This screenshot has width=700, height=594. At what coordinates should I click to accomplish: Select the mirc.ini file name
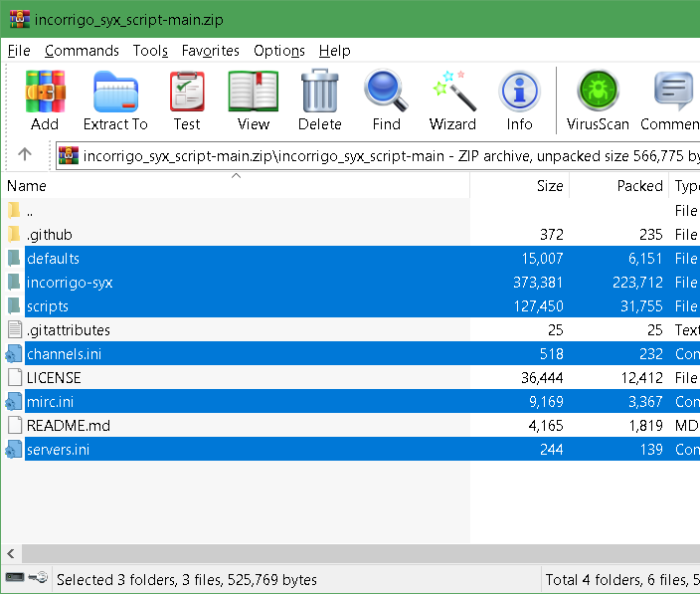pyautogui.click(x=50, y=402)
